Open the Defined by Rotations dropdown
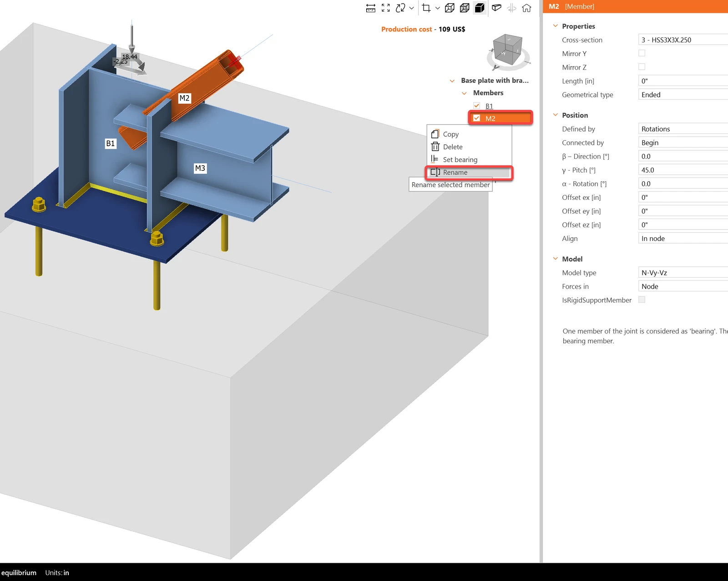728x581 pixels. click(x=683, y=129)
